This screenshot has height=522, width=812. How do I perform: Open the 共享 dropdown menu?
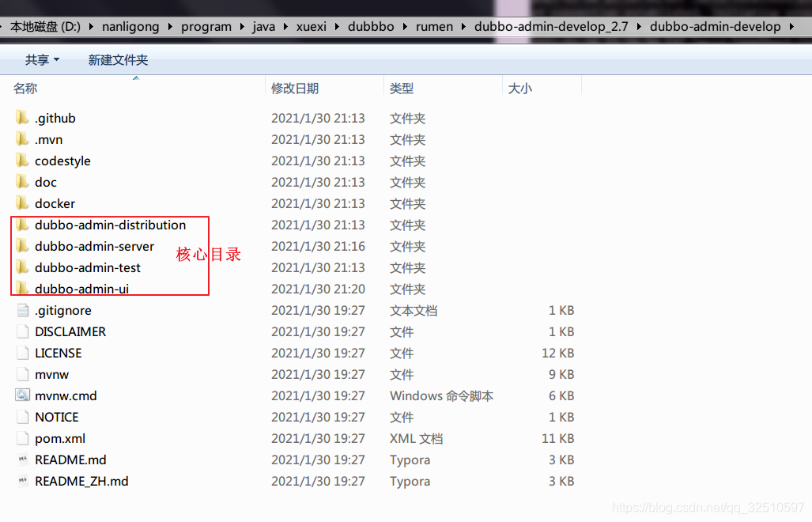click(x=43, y=60)
